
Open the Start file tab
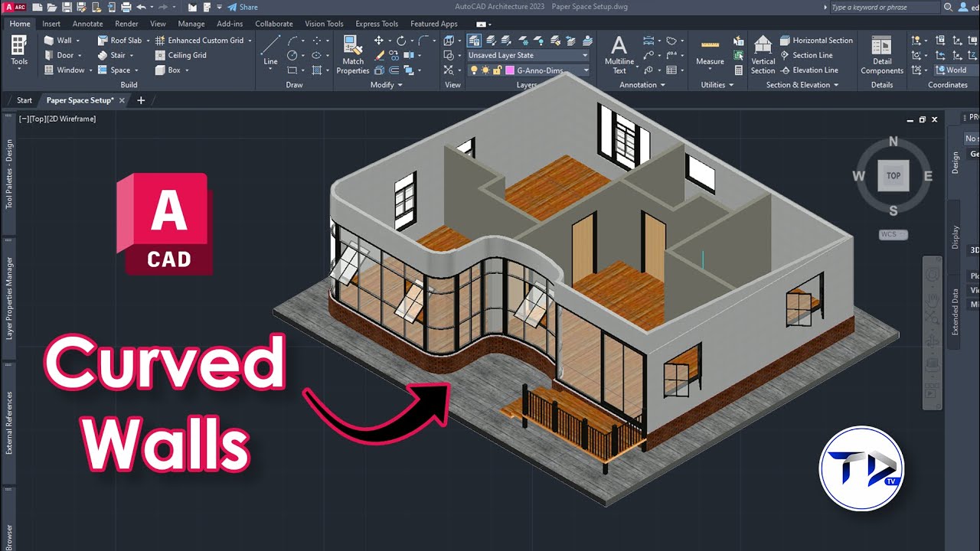24,100
